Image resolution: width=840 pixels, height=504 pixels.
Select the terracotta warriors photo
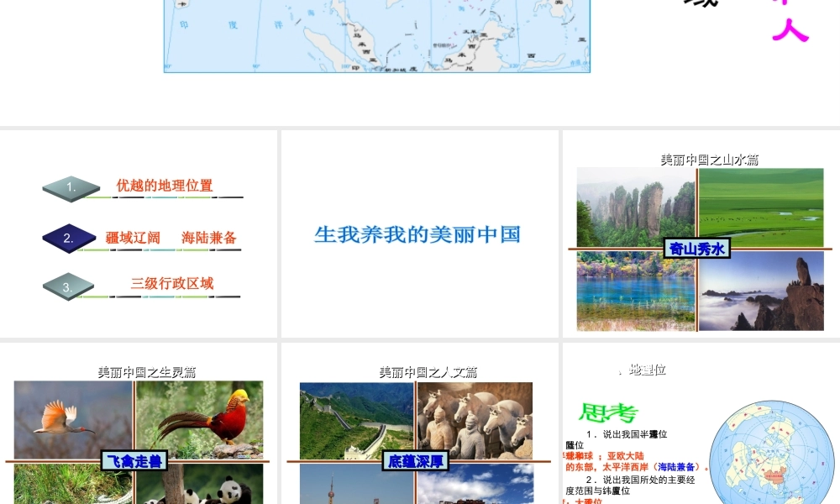tap(475, 421)
